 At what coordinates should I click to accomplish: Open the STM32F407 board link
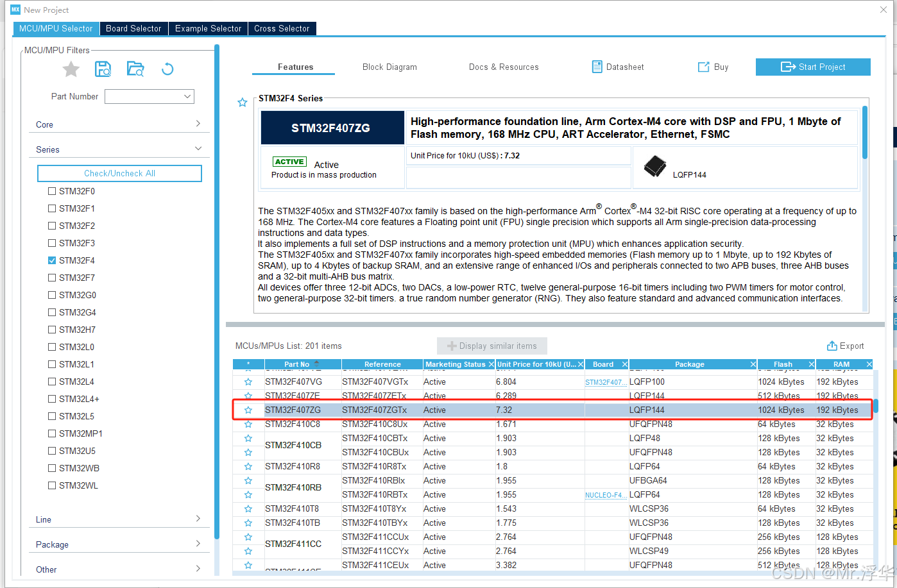pos(606,382)
